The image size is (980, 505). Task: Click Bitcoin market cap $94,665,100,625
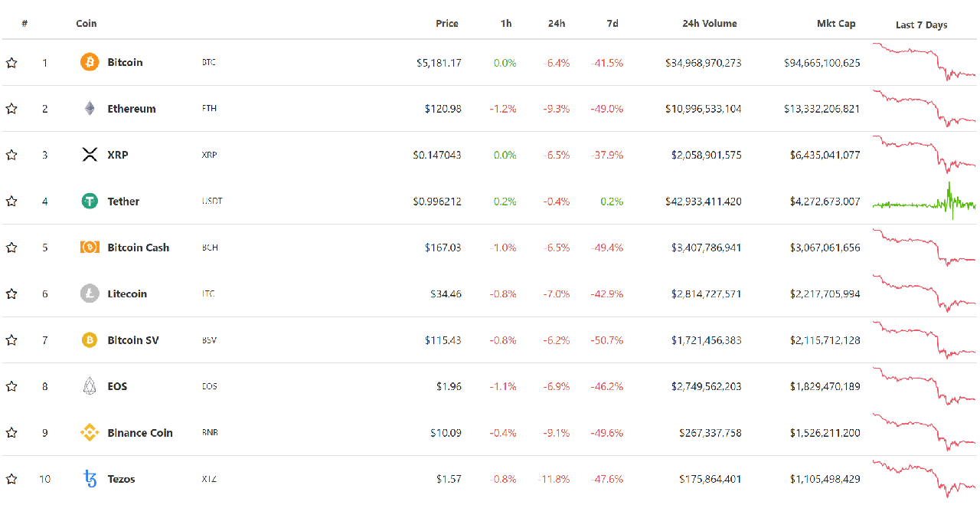click(x=822, y=63)
